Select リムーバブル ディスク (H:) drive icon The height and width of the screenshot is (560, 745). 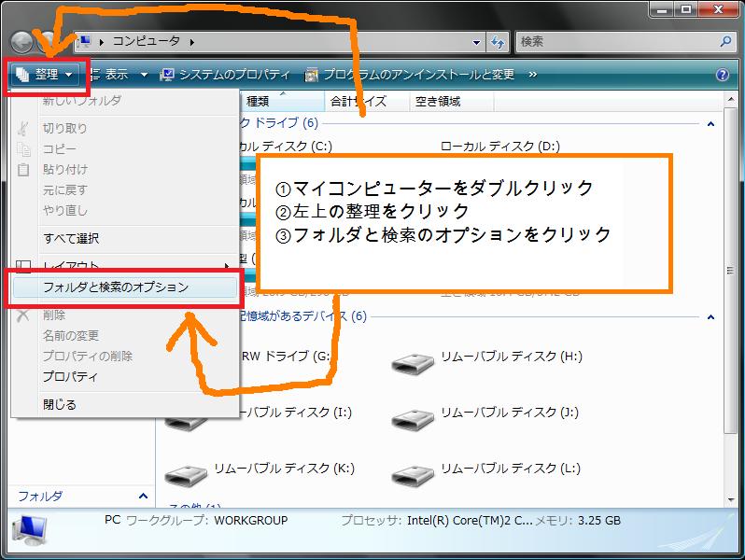(x=413, y=363)
